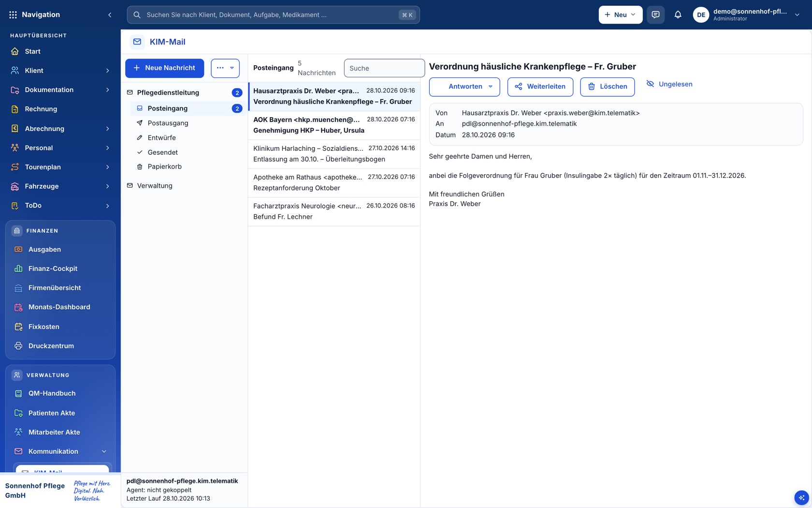Collapse the Kommunikation section
The height and width of the screenshot is (508, 812).
pyautogui.click(x=104, y=452)
